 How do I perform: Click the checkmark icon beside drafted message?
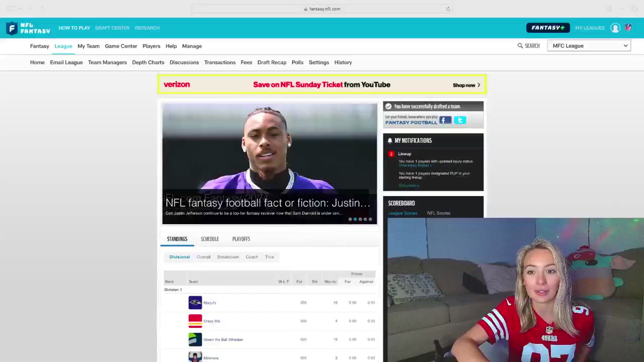tap(388, 106)
